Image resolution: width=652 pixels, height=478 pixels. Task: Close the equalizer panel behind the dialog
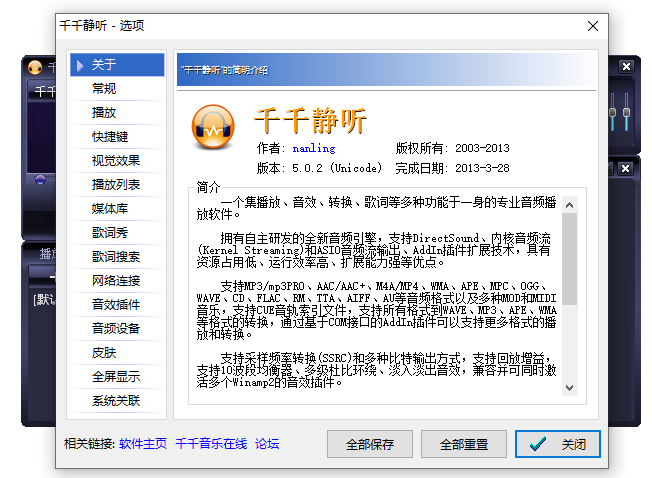(626, 67)
